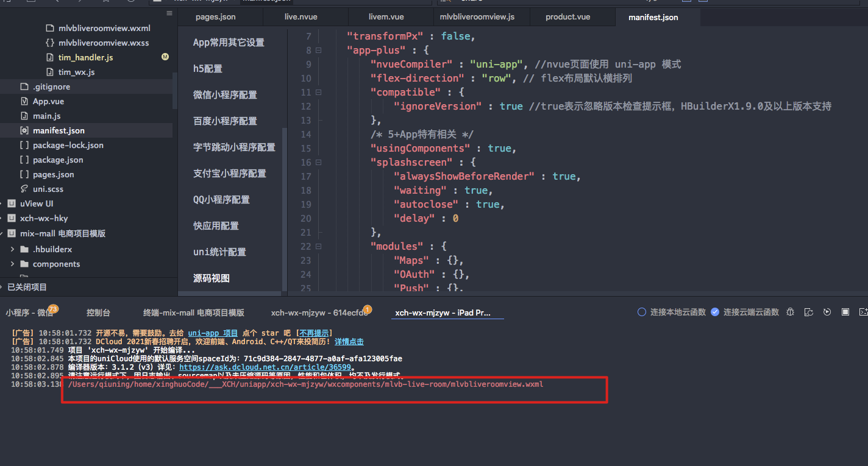Switch to the livem.vue editor tab
Image resolution: width=868 pixels, height=466 pixels.
(386, 17)
